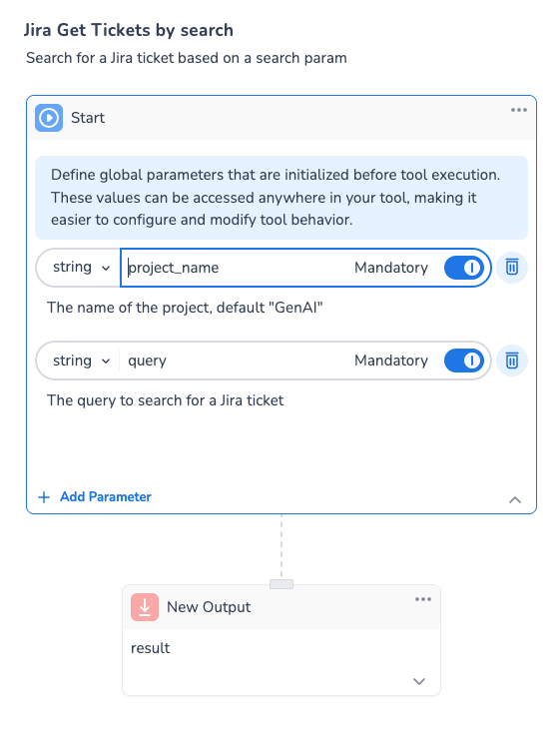560x742 pixels.
Task: Click the Add Parameter link
Action: tap(106, 497)
